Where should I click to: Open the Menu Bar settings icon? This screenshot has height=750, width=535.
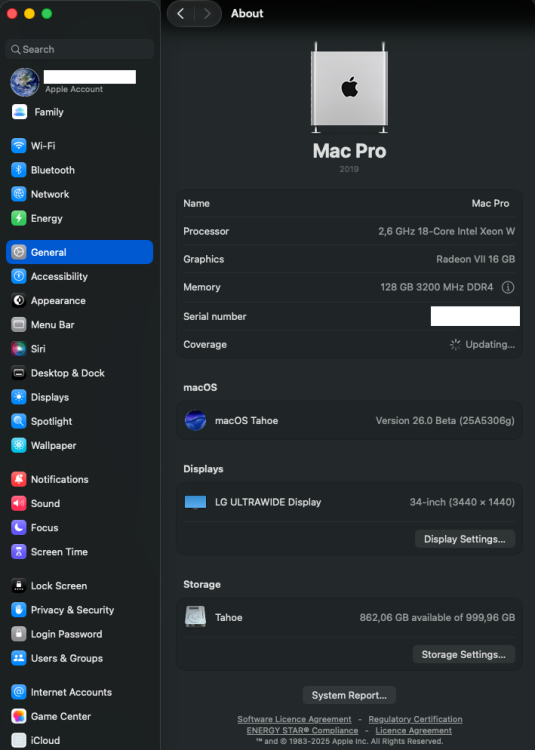pos(19,324)
